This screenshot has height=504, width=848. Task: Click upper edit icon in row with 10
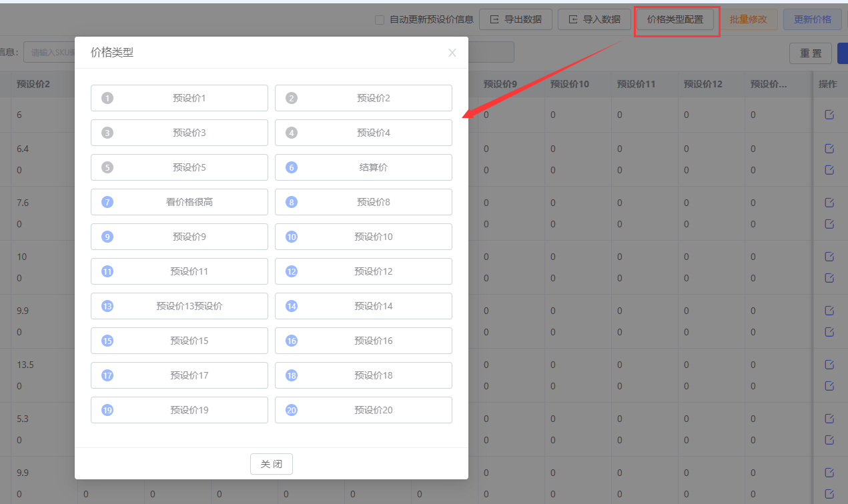click(x=829, y=256)
